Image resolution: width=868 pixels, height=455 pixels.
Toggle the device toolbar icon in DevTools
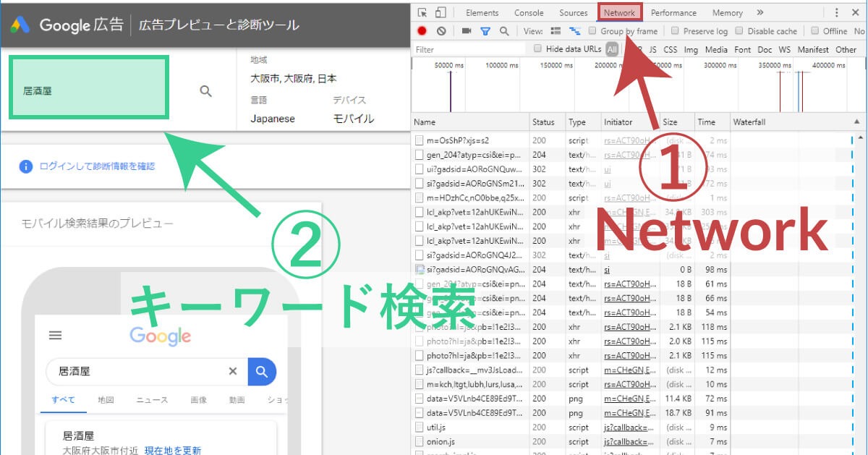click(441, 12)
